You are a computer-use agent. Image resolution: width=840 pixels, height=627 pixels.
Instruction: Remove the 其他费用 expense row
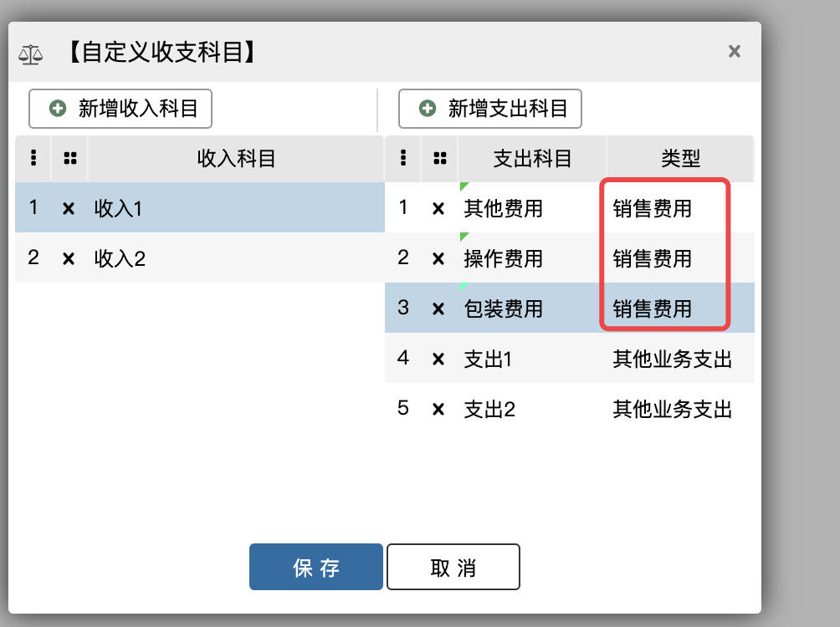[438, 208]
